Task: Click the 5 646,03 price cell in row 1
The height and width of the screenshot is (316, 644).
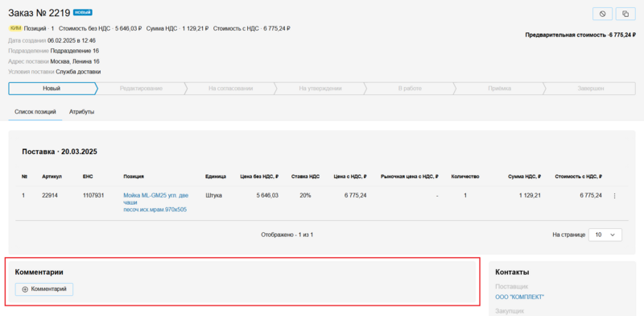Action: [x=267, y=195]
